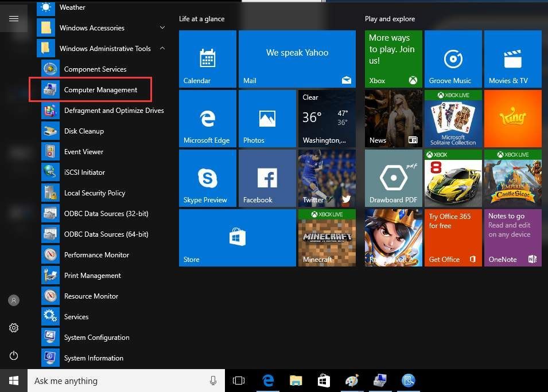Click the user account icon in the sidebar
The width and height of the screenshot is (548, 392).
(x=14, y=300)
